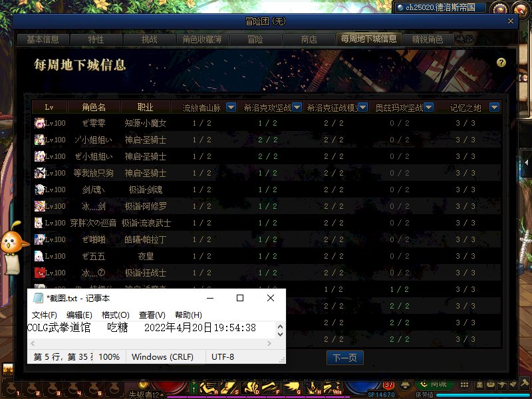Switch to 特性 tab

point(96,39)
